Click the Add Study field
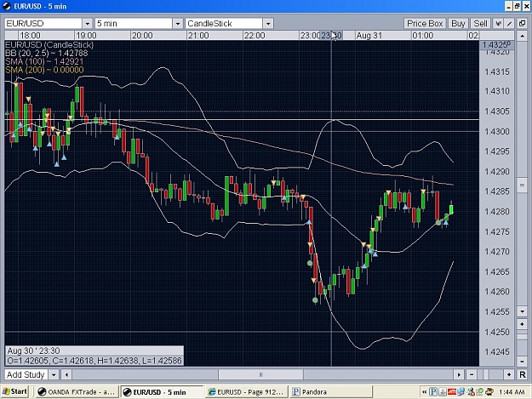Viewport: 532px width, 399px height. [26, 374]
